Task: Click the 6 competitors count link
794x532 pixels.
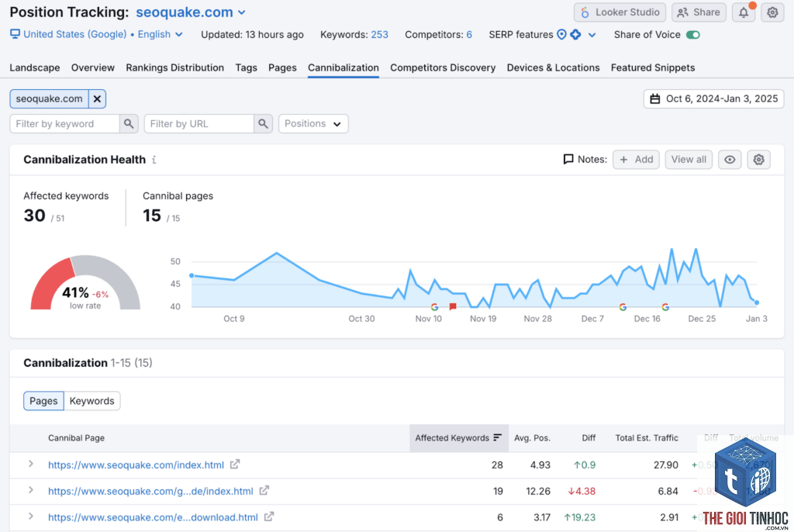Action: coord(469,34)
